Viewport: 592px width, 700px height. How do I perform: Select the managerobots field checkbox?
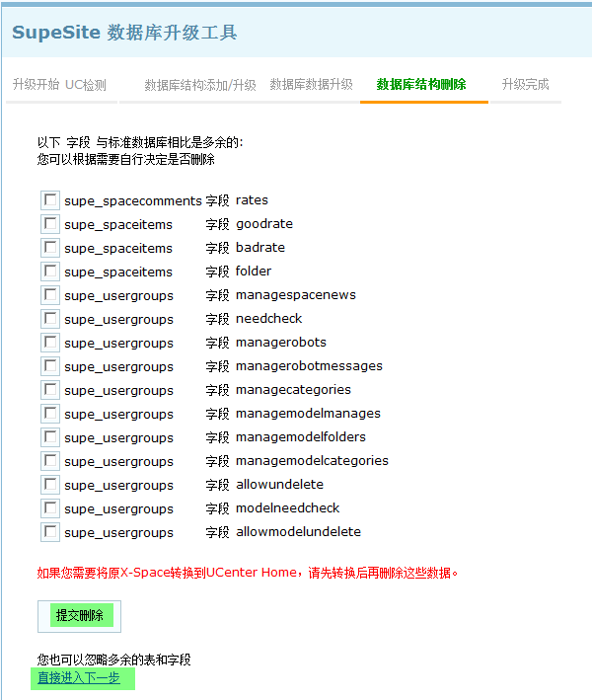(50, 343)
